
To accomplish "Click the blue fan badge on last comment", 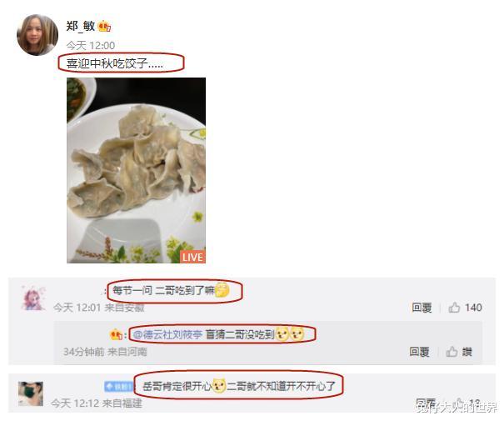I will [x=118, y=386].
